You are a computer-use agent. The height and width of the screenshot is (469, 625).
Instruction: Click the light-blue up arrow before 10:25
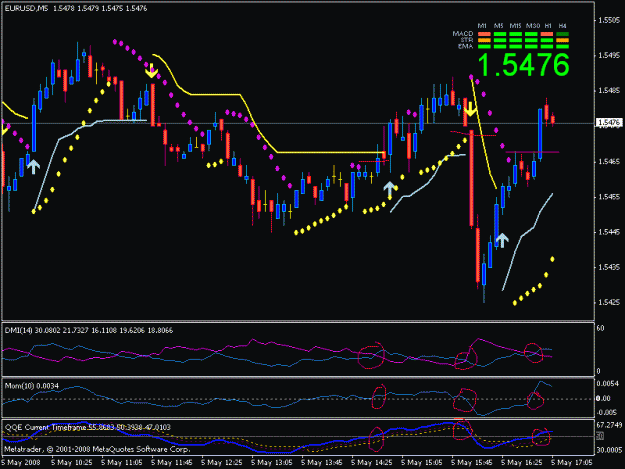(x=33, y=167)
